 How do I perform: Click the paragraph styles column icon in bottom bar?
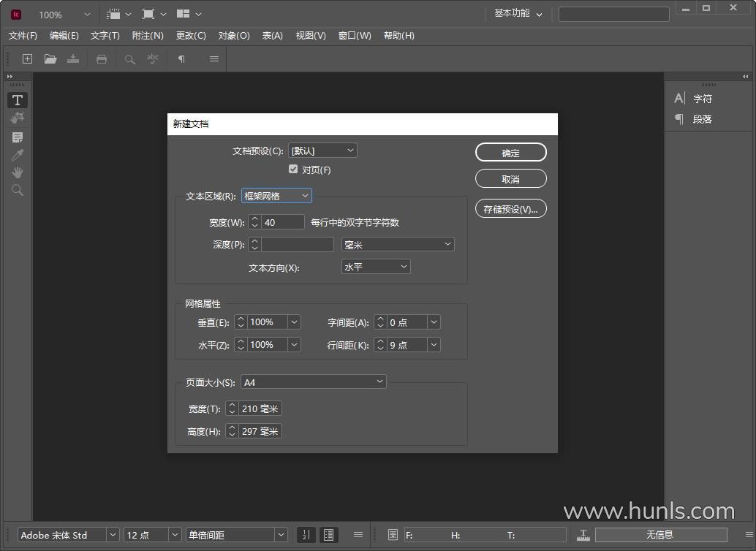coord(329,535)
